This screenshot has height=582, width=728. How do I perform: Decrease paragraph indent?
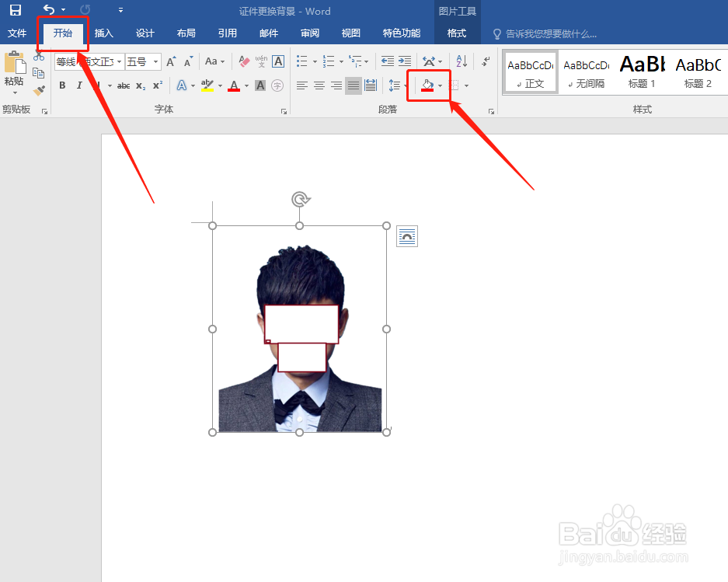pos(387,61)
